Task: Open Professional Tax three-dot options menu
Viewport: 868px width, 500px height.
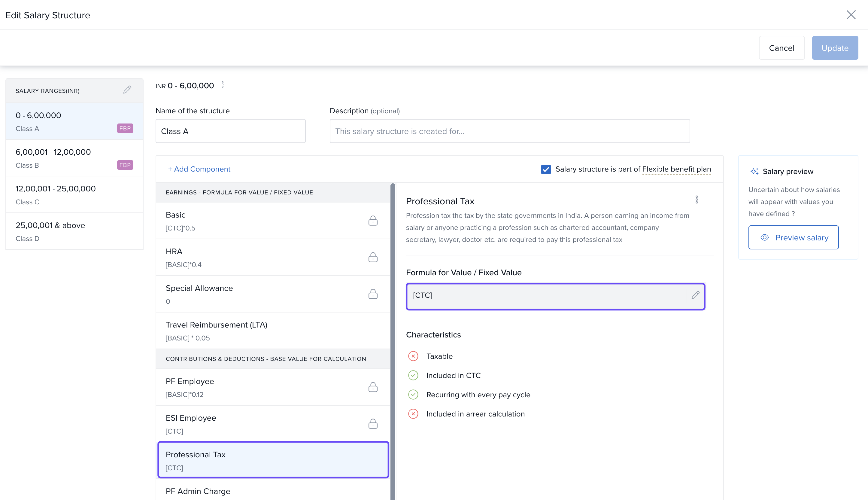Action: (697, 200)
